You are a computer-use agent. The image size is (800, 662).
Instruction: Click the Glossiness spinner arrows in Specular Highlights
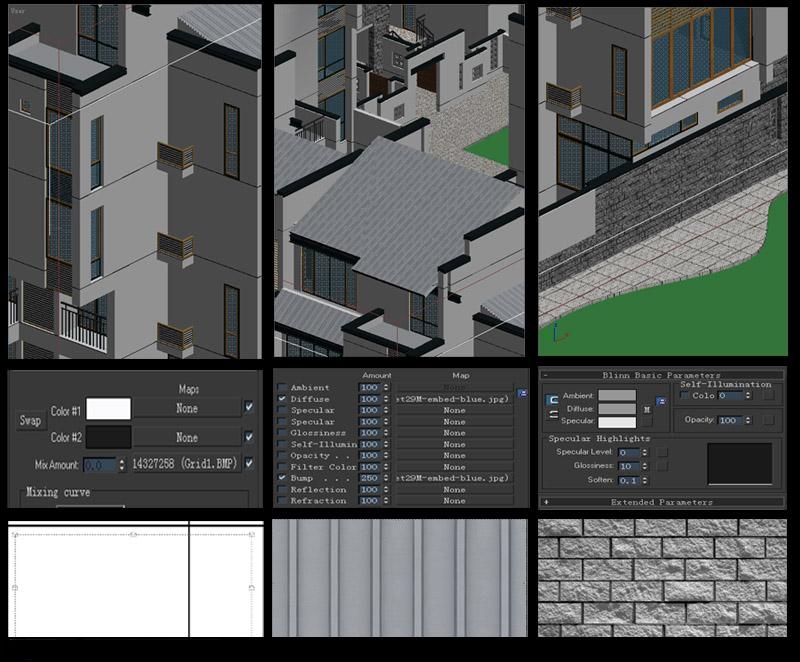tap(644, 466)
